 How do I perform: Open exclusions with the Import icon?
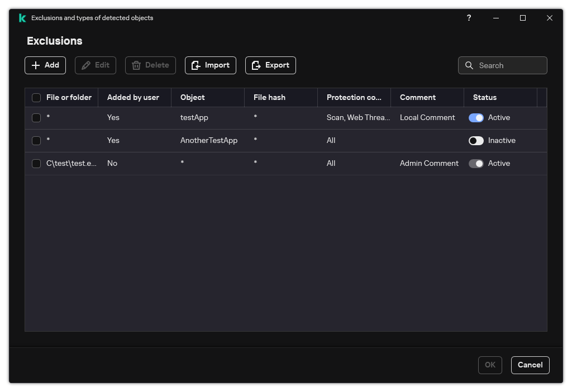click(196, 65)
